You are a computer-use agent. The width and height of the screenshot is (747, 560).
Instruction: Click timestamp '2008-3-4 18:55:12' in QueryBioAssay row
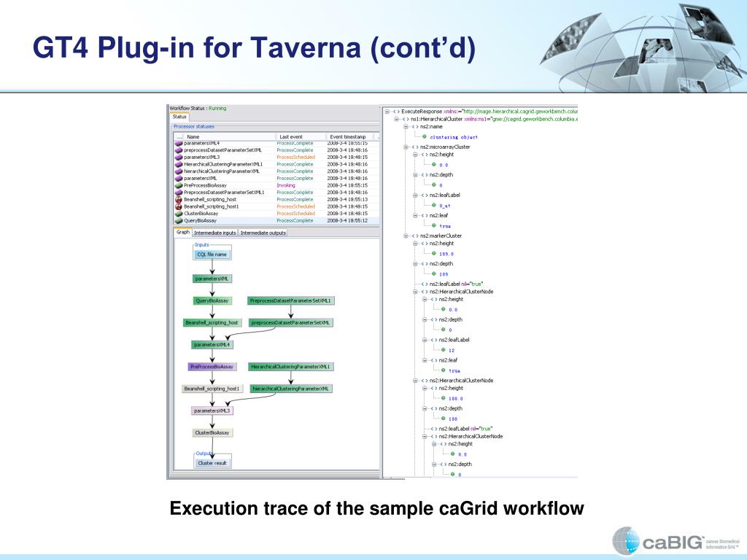click(x=347, y=221)
